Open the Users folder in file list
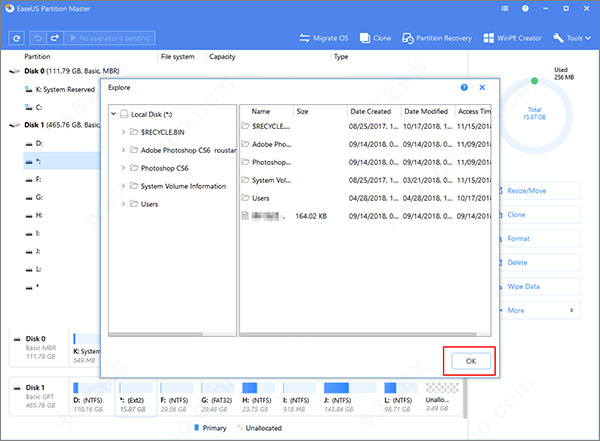The width and height of the screenshot is (600, 441). pyautogui.click(x=262, y=198)
